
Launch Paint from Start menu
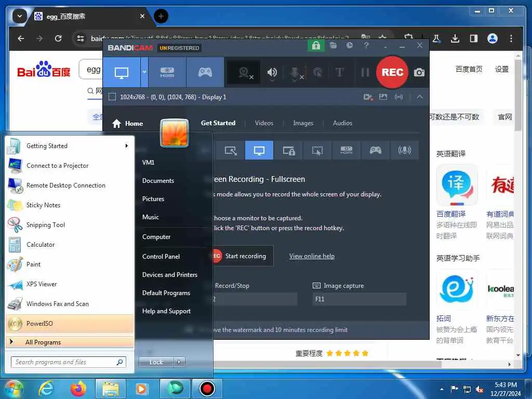point(70,264)
